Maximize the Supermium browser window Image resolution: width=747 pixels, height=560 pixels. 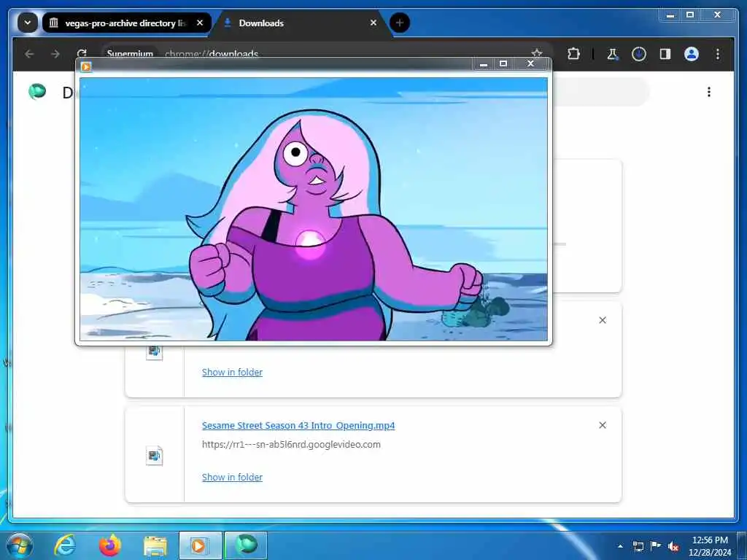point(690,15)
